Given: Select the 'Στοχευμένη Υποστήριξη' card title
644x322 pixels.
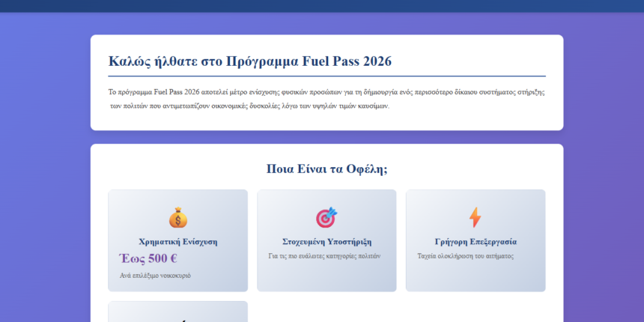Looking at the screenshot, I should coord(326,242).
